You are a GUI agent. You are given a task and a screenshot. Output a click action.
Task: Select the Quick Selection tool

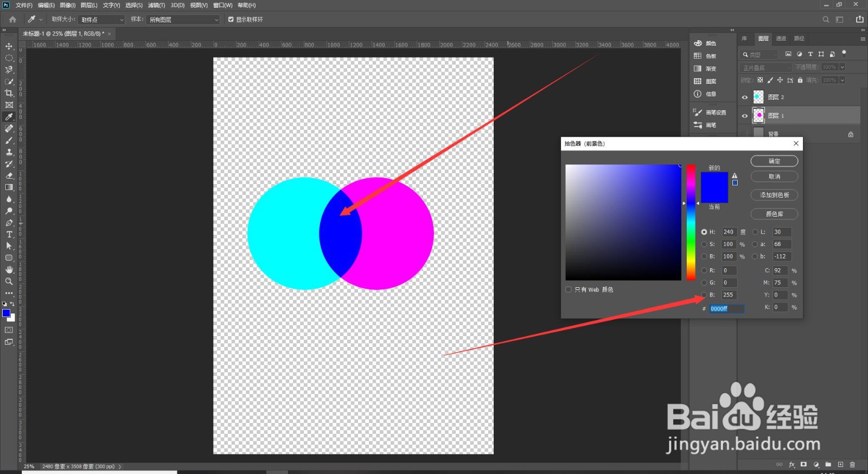point(9,81)
